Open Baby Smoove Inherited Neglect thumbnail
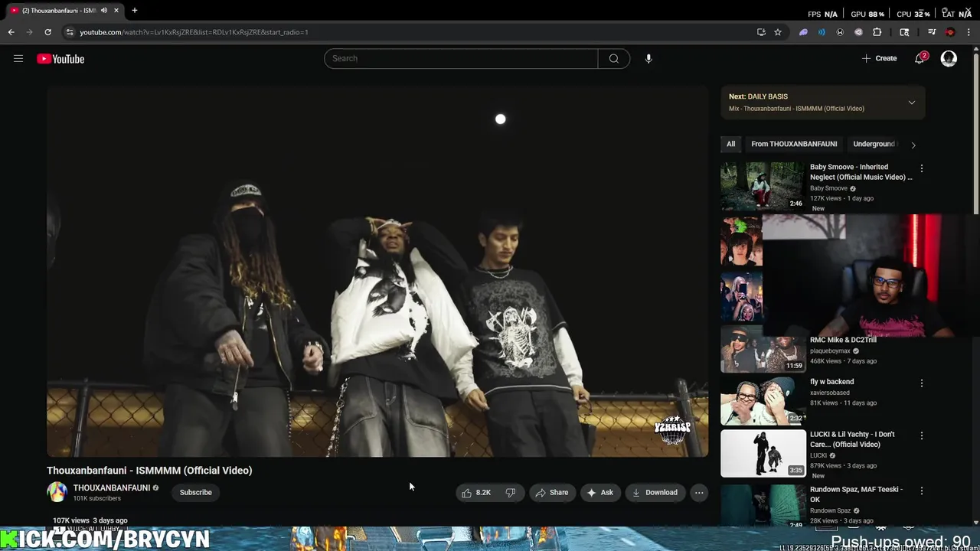 (763, 186)
